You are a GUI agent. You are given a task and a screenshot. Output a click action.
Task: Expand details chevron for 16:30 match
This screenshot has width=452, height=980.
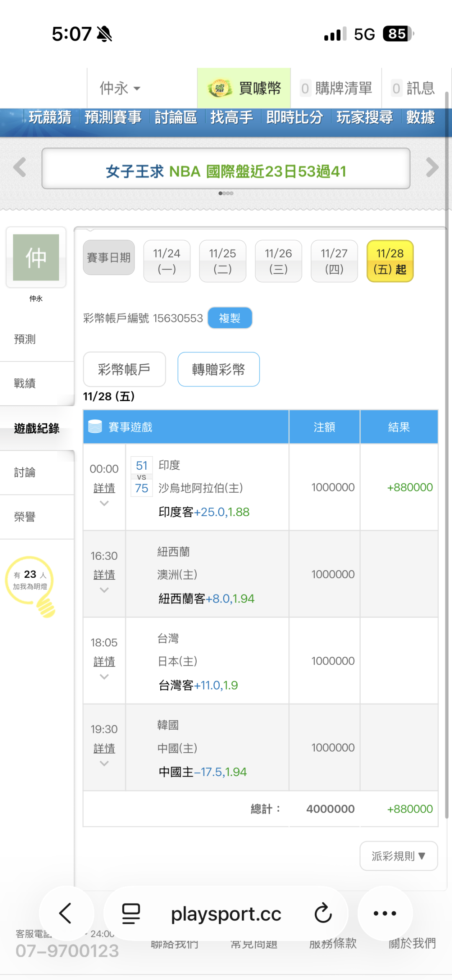pyautogui.click(x=104, y=590)
